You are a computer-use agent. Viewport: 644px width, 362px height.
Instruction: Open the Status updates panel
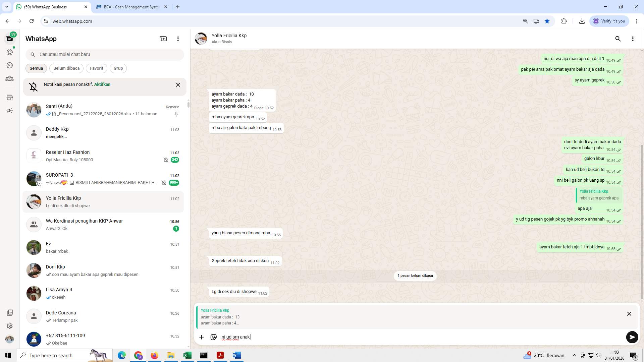(10, 52)
